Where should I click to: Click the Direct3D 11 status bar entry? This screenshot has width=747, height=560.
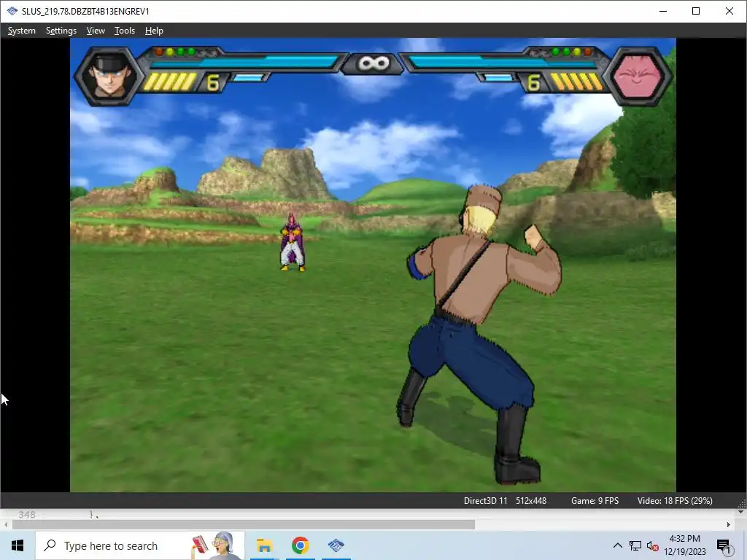click(485, 500)
